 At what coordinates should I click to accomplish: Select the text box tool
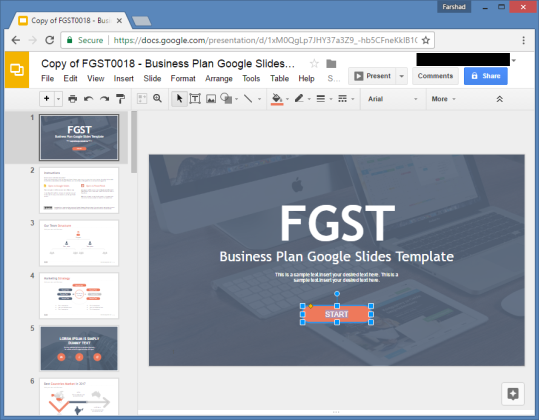click(x=195, y=99)
